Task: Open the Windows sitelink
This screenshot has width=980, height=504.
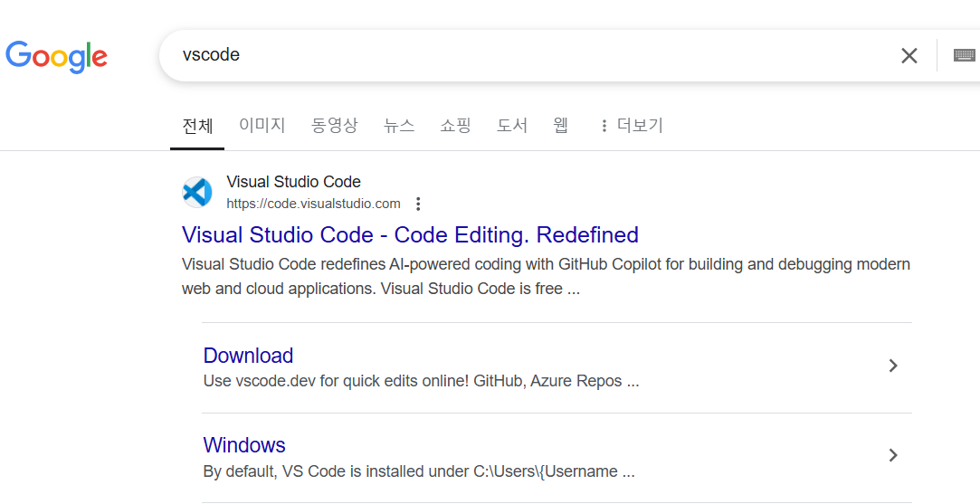Action: point(244,445)
